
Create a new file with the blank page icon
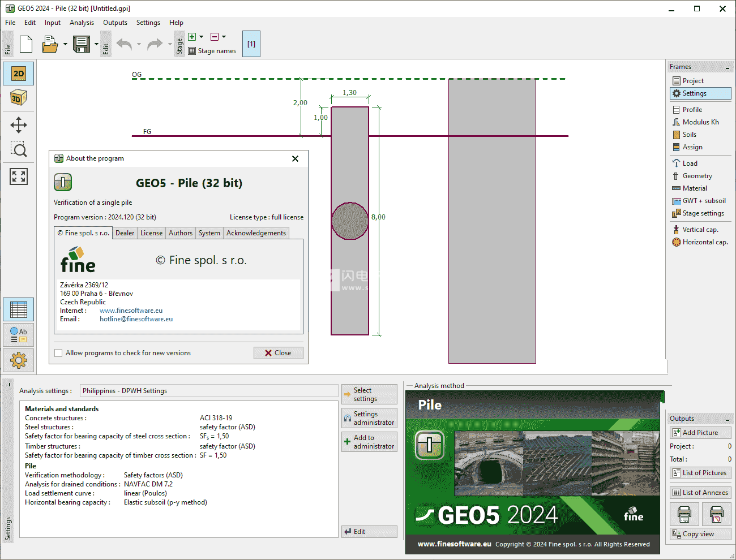(x=26, y=44)
